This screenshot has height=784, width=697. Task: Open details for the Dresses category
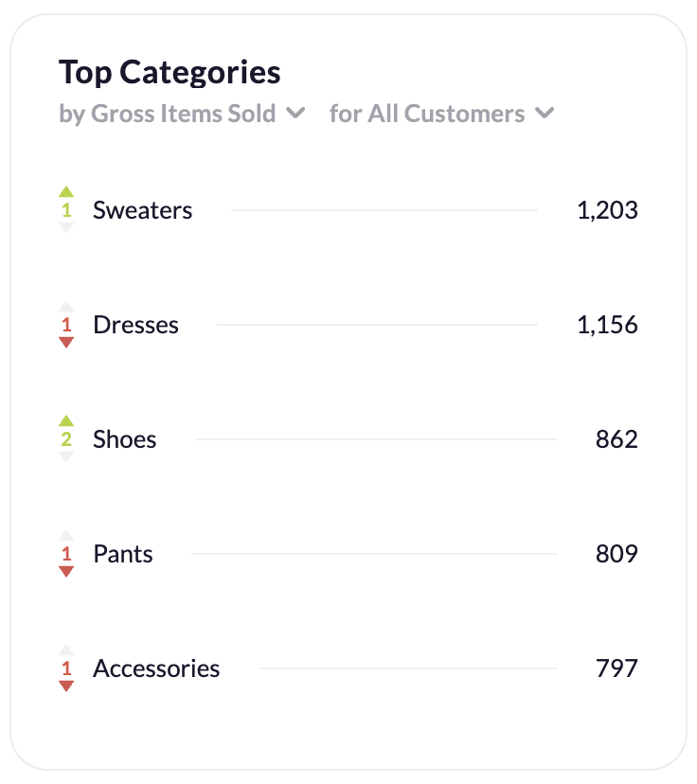pos(135,325)
